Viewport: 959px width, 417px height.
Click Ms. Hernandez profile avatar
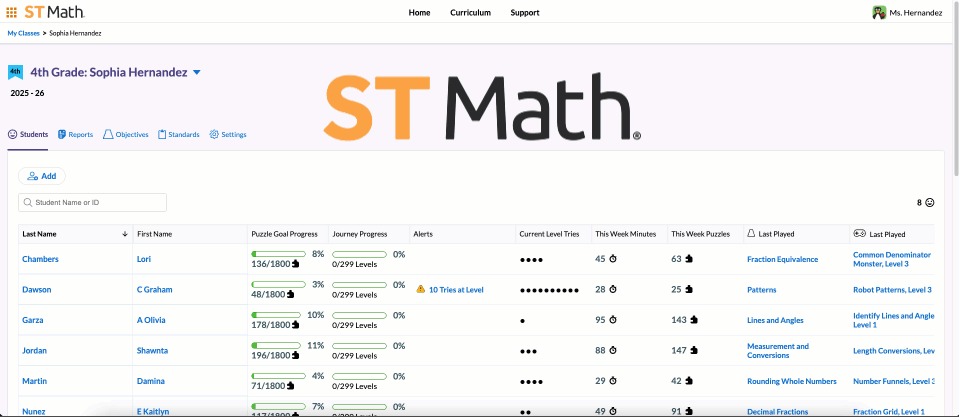[879, 13]
